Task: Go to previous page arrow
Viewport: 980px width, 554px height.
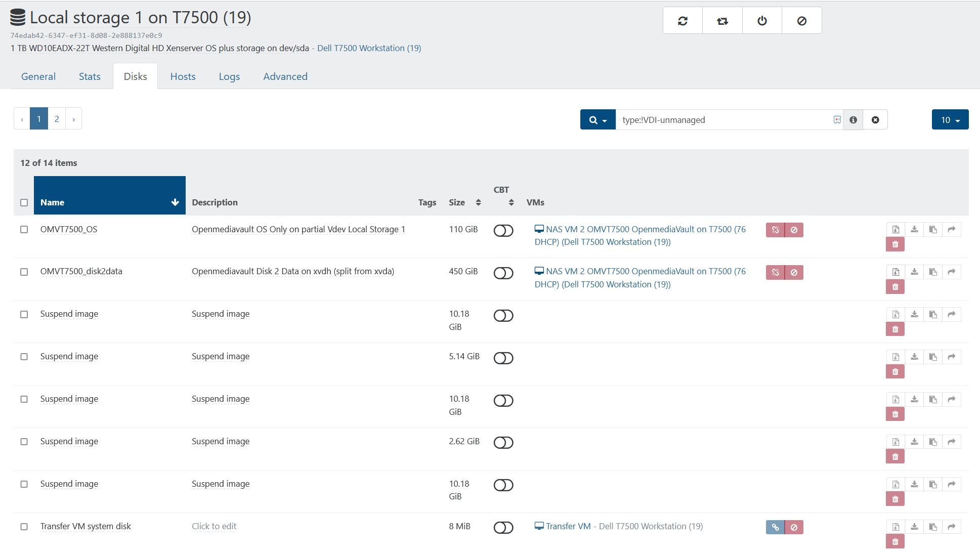Action: coord(22,119)
